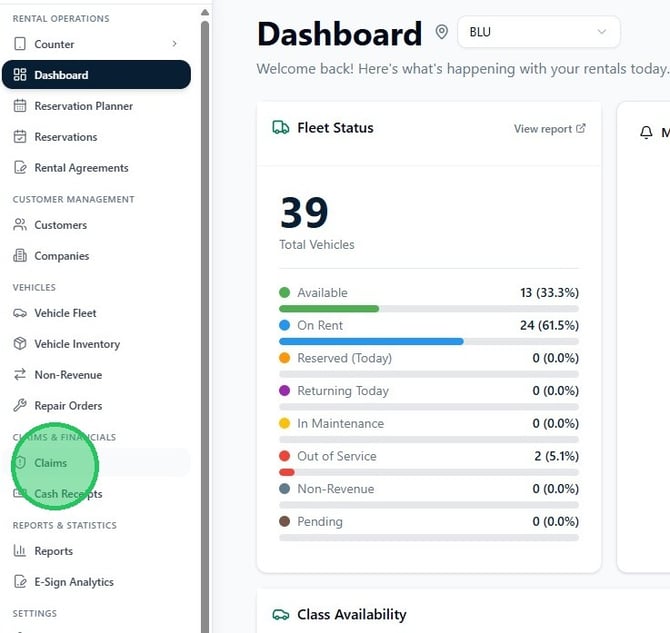Click the notification bell icon

coord(646,132)
